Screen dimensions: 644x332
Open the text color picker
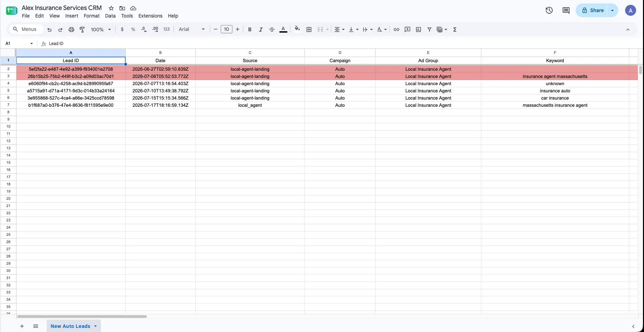283,30
